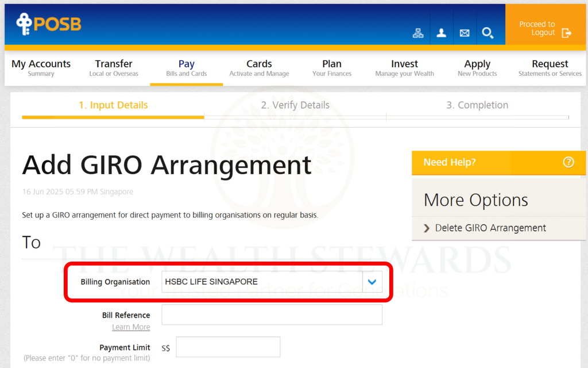Open the My Accounts menu
The height and width of the screenshot is (368, 588).
(x=41, y=67)
